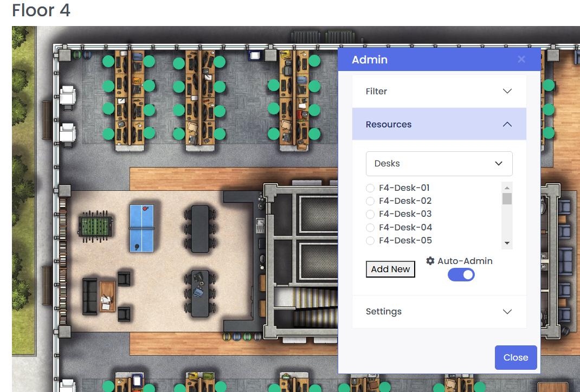The width and height of the screenshot is (580, 392).
Task: Click the desk list scrollbar thumb
Action: tap(507, 199)
